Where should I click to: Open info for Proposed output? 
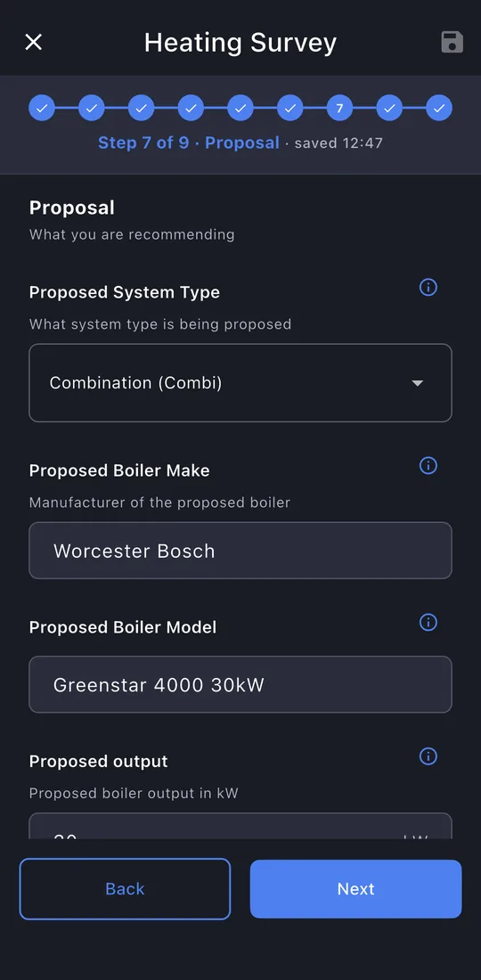coord(428,757)
